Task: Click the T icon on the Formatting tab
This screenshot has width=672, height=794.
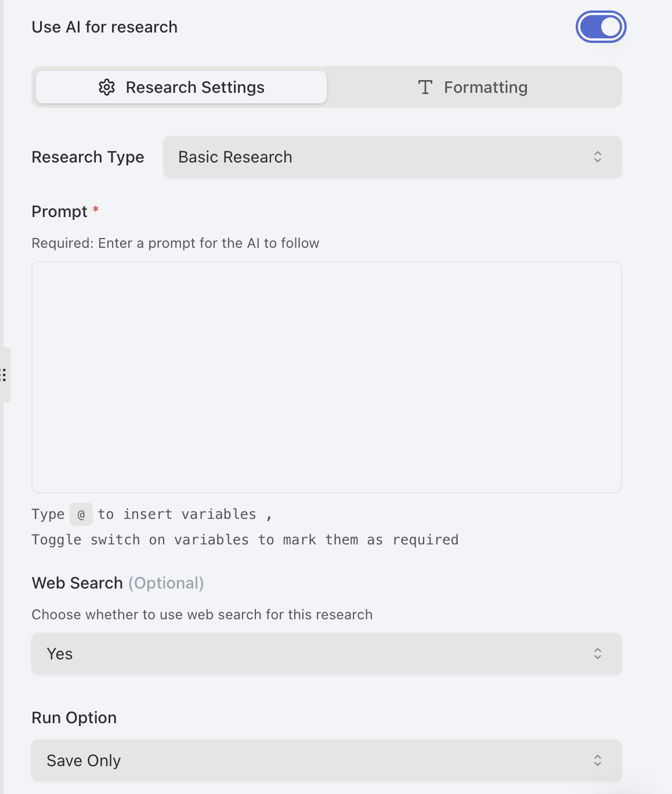Action: [425, 87]
